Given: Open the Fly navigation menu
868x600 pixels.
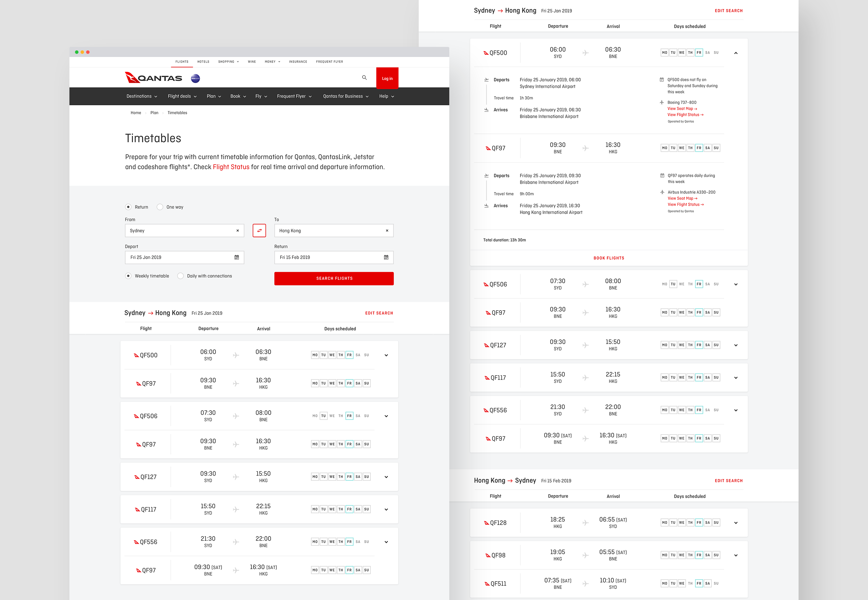Looking at the screenshot, I should pos(261,96).
